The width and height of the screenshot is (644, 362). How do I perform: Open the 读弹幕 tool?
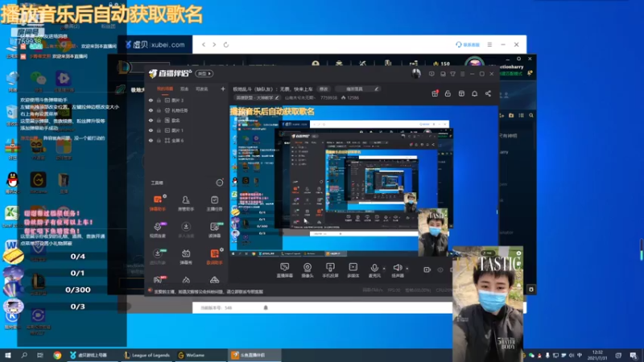click(x=214, y=230)
